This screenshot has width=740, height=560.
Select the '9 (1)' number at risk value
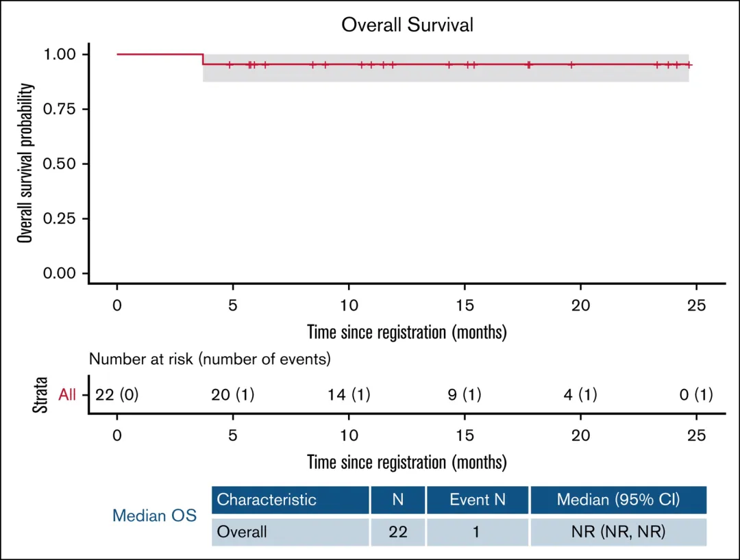[x=465, y=395]
